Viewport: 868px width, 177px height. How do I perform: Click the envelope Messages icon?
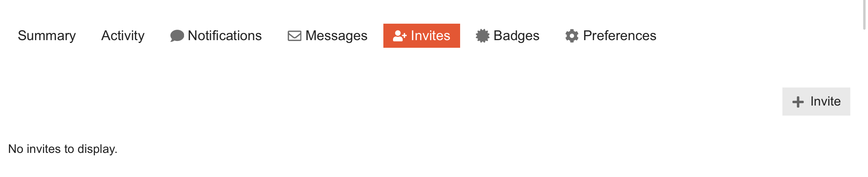click(x=295, y=36)
